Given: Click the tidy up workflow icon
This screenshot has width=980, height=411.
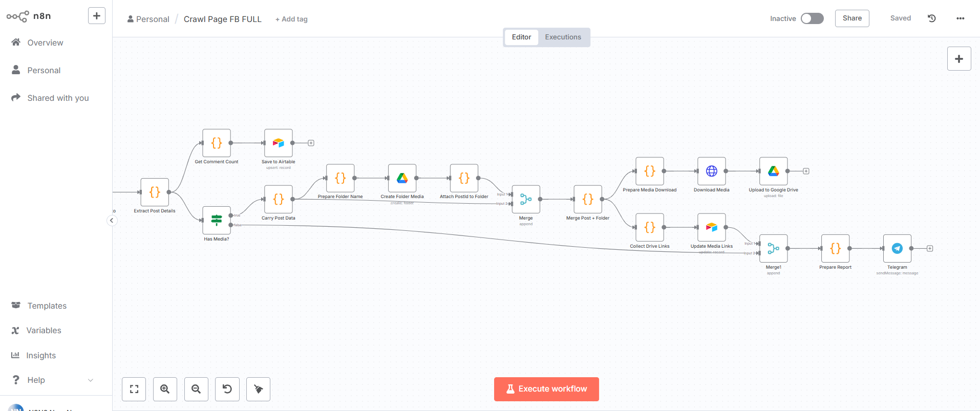Looking at the screenshot, I should pos(258,389).
